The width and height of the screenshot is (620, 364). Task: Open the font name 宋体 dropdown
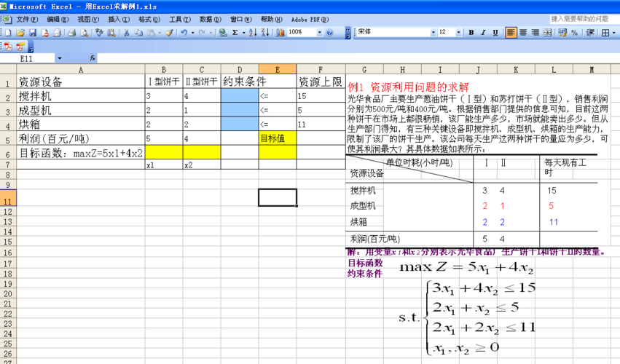coord(433,33)
